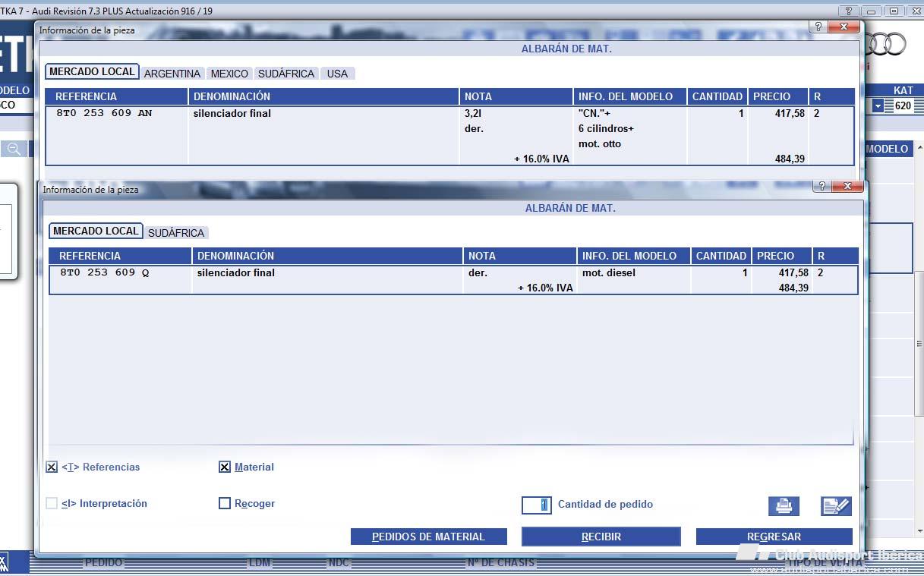Click the '3,2l' note text
The height and width of the screenshot is (576, 924).
[x=474, y=114]
